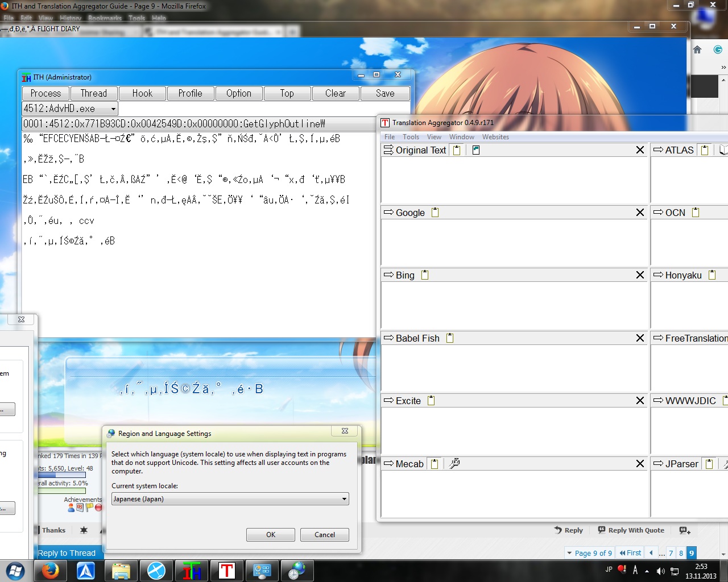Click the Profile button in ITH
The image size is (728, 582).
point(191,93)
